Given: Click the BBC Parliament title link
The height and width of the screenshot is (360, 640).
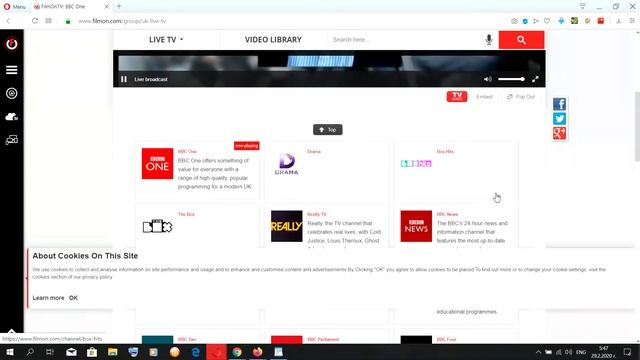Looking at the screenshot, I should 323,339.
